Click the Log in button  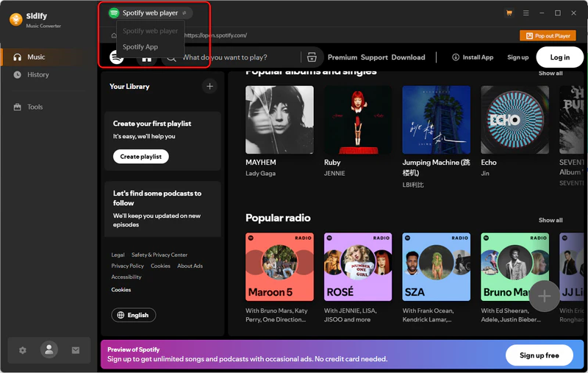click(x=559, y=57)
